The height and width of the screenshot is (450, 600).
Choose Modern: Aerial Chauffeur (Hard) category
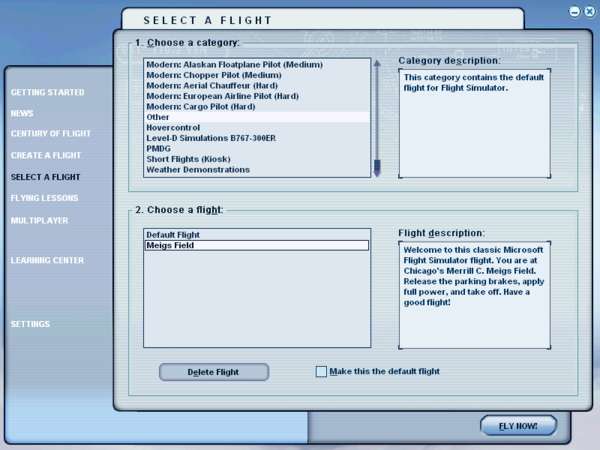[256, 85]
